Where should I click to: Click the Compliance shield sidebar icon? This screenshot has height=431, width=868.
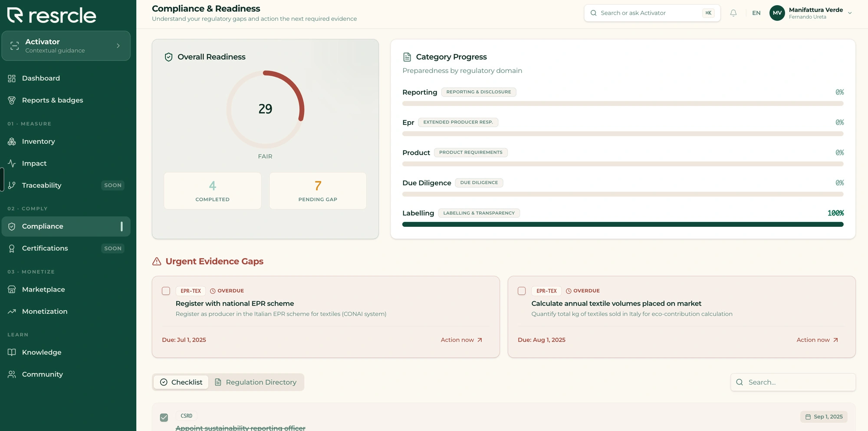click(x=12, y=226)
